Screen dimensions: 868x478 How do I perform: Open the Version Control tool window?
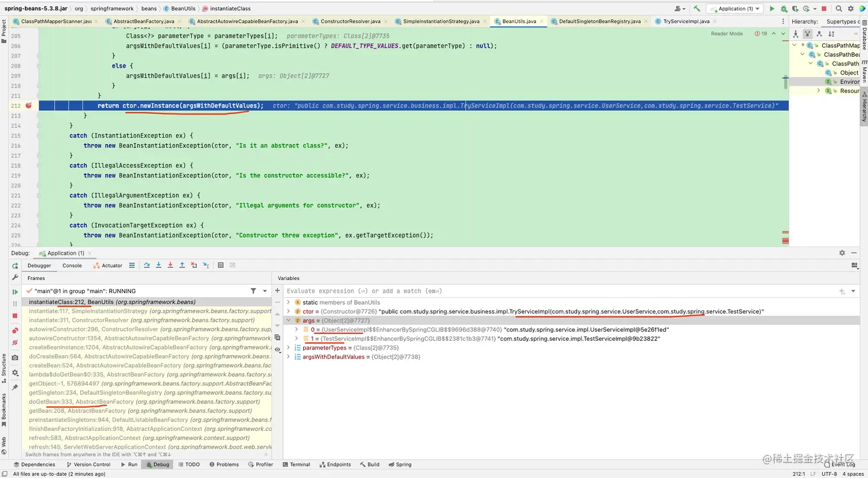[88, 464]
